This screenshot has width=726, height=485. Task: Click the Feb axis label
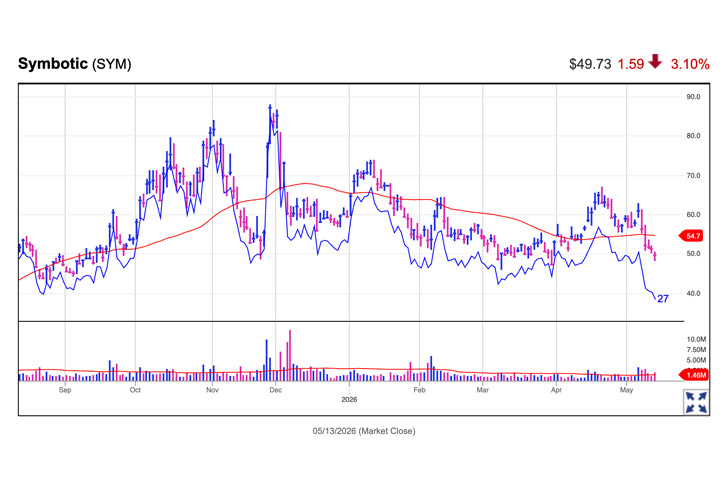coord(419,390)
